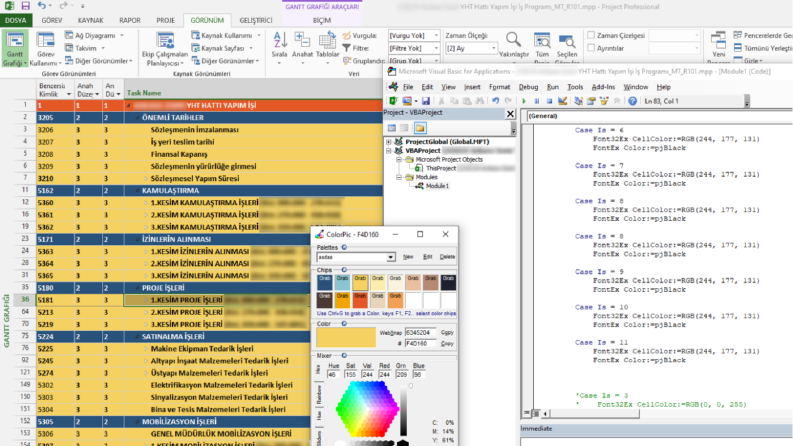Copy the WebSnap value in ColorPic
The image size is (793, 446).
447,333
